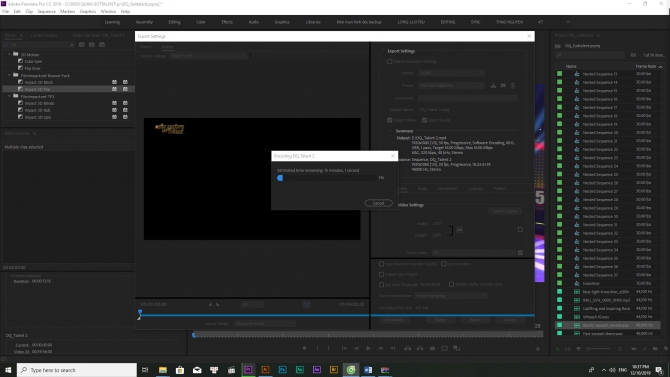This screenshot has height=377, width=670.
Task: Click the YUV Effects filter icon
Action: point(102,44)
